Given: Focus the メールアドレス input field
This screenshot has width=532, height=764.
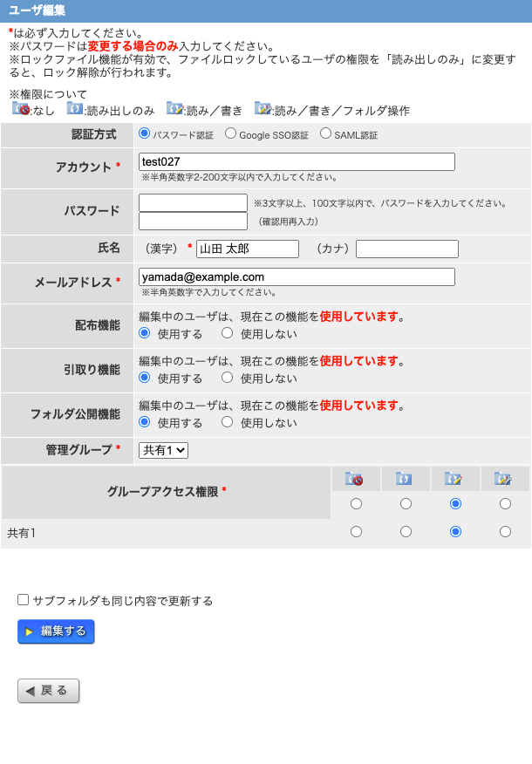Looking at the screenshot, I should pos(297,276).
